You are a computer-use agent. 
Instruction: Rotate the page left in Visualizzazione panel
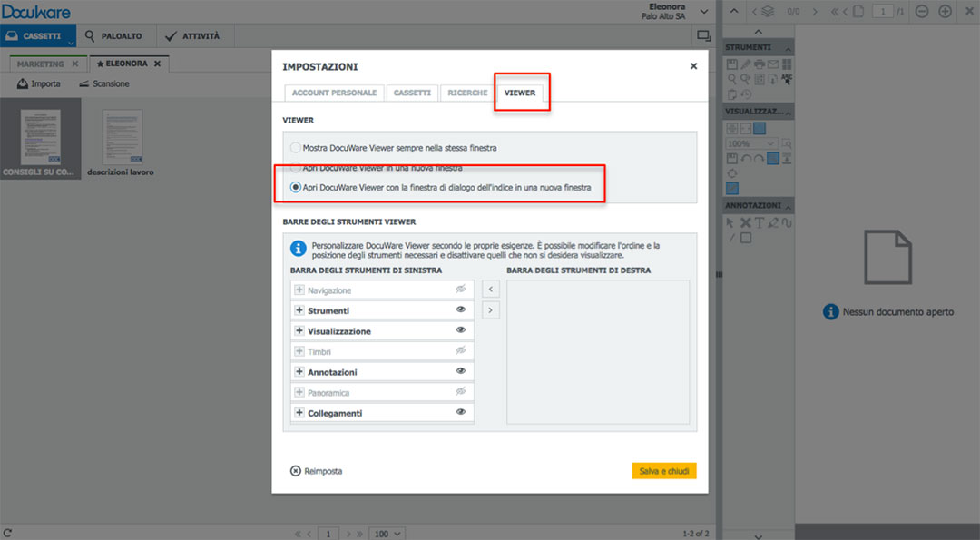[746, 159]
